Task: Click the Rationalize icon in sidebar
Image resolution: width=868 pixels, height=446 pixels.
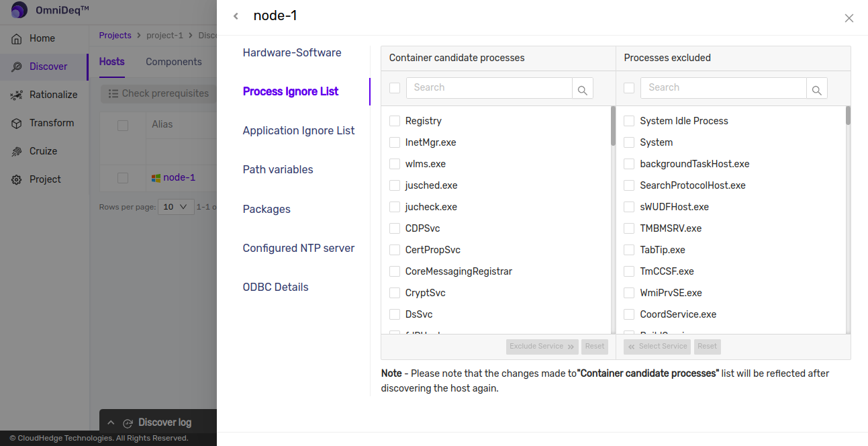Action: click(17, 95)
